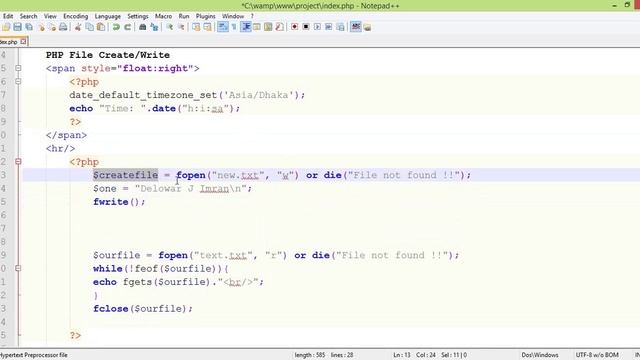Click the date_default_timezone_set line
Screen dimensions: 640x360
click(187, 95)
